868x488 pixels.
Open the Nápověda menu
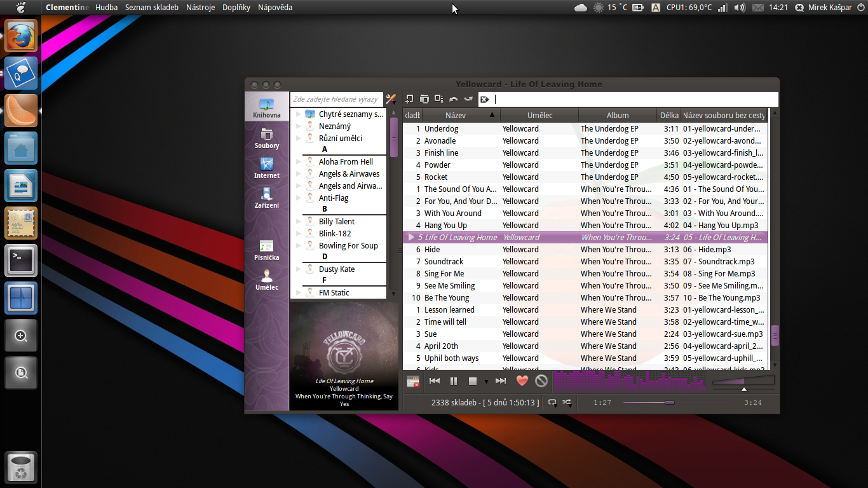point(275,8)
